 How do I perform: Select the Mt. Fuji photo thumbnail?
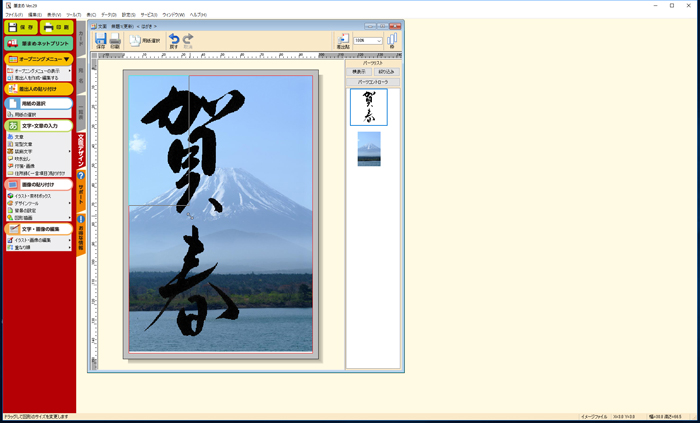(x=369, y=148)
